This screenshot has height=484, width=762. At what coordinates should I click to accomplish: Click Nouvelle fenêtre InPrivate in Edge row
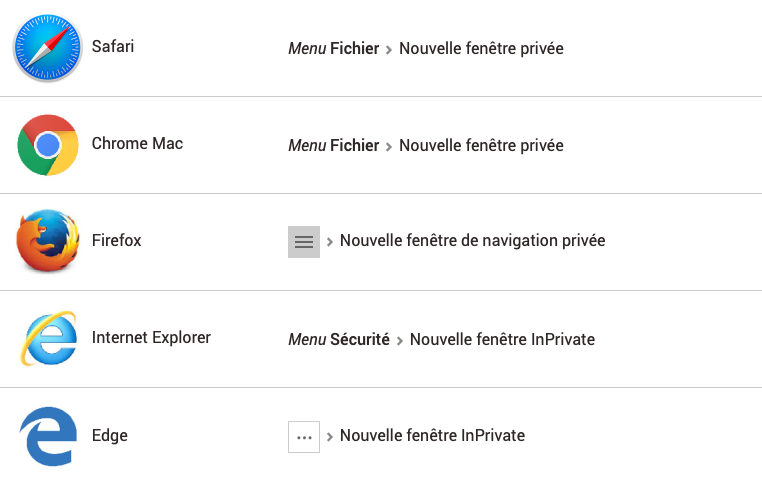(433, 435)
